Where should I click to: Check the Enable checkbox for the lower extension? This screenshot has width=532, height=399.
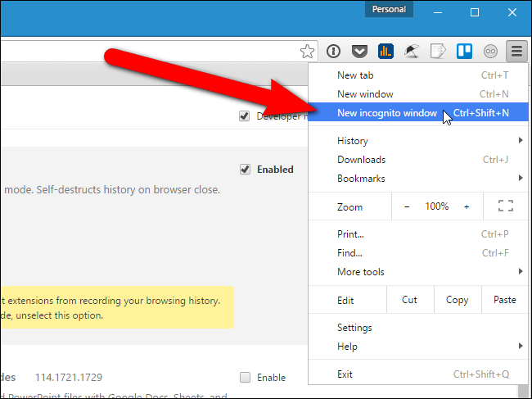(x=245, y=377)
